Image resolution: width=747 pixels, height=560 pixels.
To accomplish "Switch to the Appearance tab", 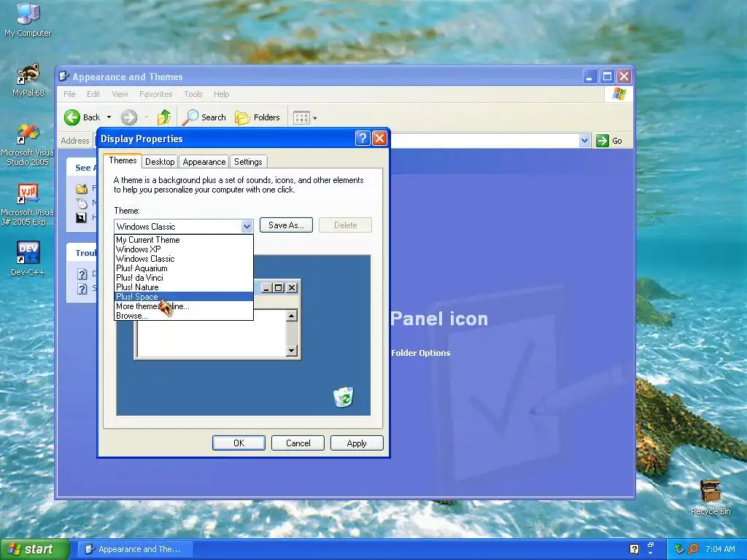I will click(204, 162).
